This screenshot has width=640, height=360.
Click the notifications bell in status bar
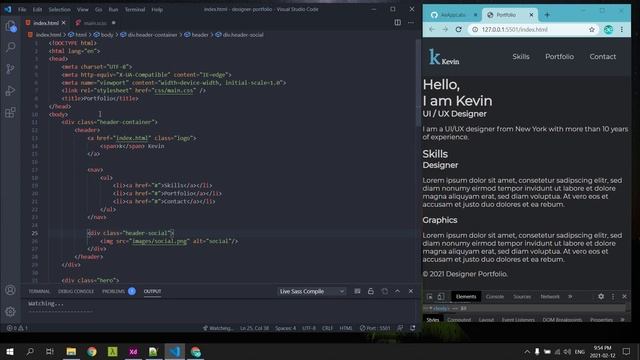tap(413, 328)
